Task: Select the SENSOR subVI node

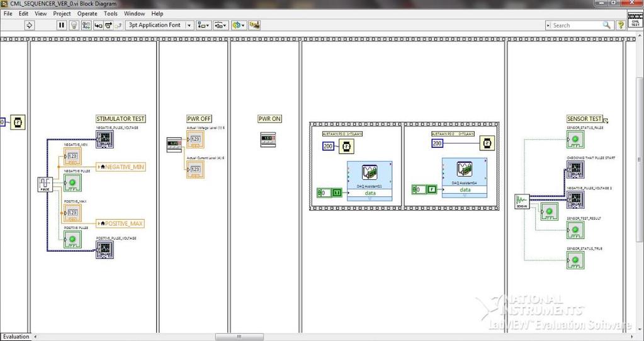Action: pos(522,201)
